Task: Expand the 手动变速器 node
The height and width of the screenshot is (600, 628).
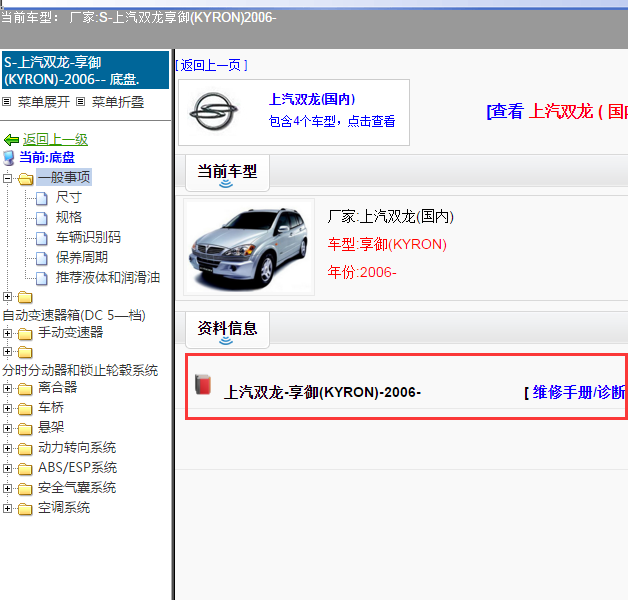Action: coord(7,333)
